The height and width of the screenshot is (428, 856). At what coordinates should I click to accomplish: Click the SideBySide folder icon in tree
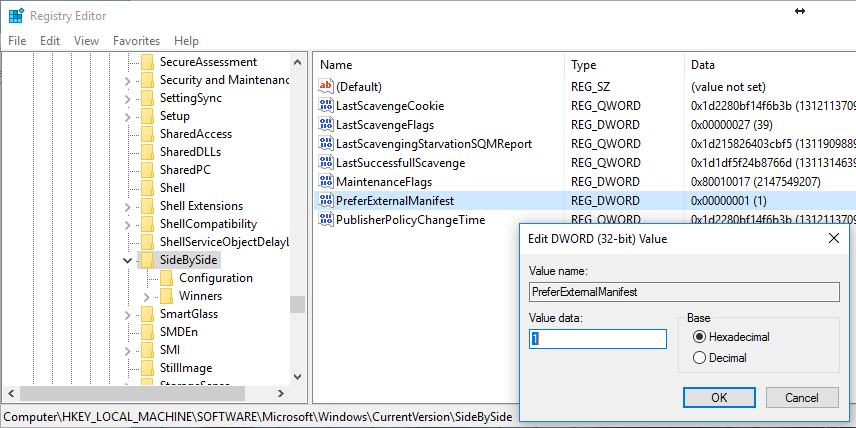tap(148, 260)
